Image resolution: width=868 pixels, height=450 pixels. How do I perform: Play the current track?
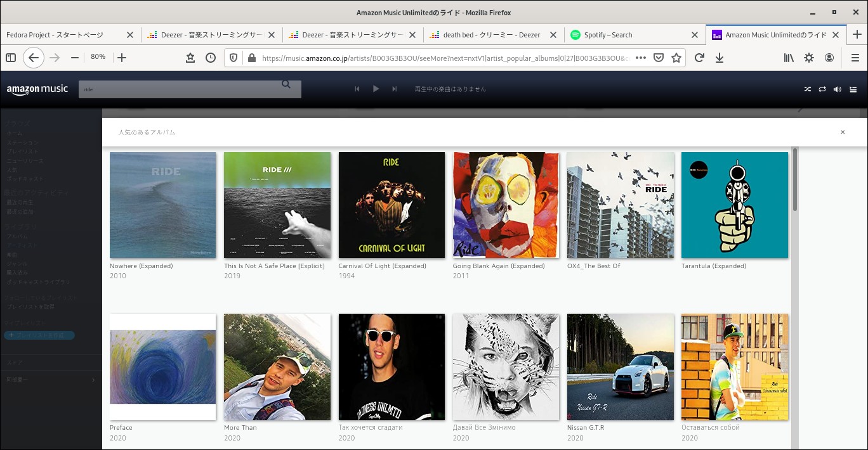(x=376, y=89)
